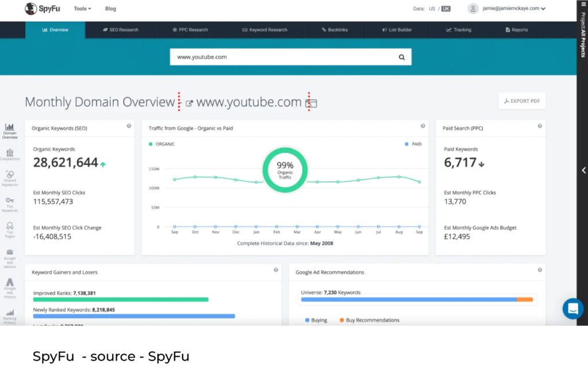Toggle the ORGANIC series in chart legend

click(161, 144)
